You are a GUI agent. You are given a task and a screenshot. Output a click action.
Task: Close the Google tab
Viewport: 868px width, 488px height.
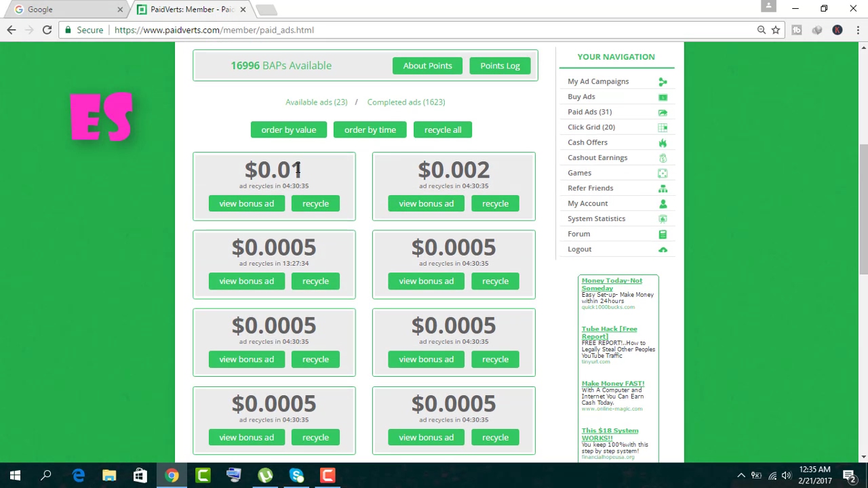pos(120,9)
